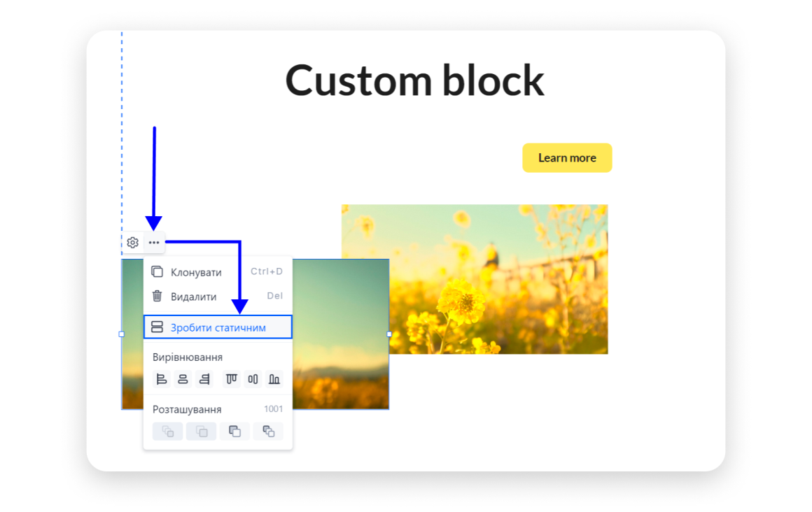Choose Видалити menu entry
812x512 pixels.
pos(193,297)
